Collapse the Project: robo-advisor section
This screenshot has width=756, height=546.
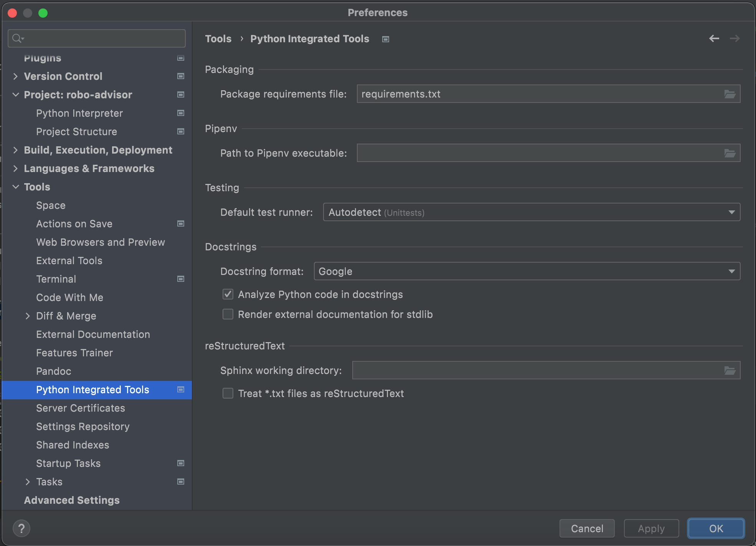(16, 94)
